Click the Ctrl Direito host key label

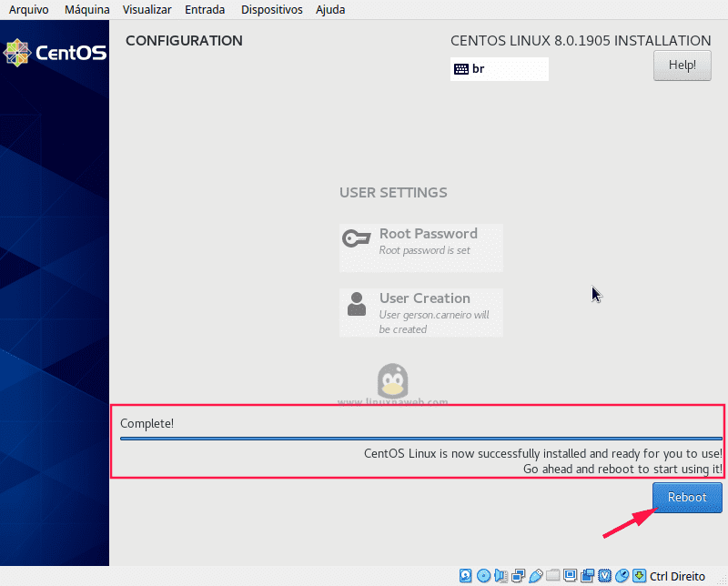click(x=677, y=576)
